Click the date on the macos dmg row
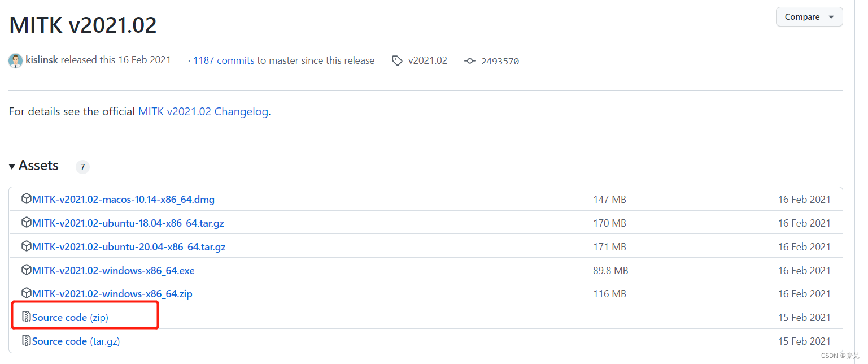The width and height of the screenshot is (868, 364). [804, 200]
